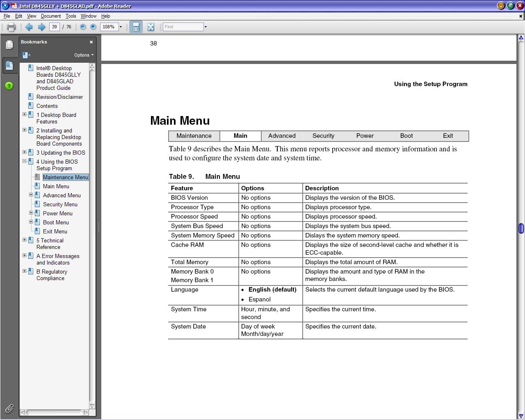Close the Adobe Reader window
525x420 pixels.
pyautogui.click(x=519, y=6)
